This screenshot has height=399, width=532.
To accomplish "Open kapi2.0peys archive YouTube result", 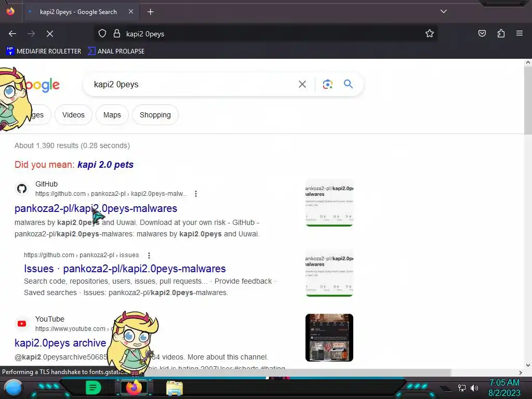I will pyautogui.click(x=60, y=343).
